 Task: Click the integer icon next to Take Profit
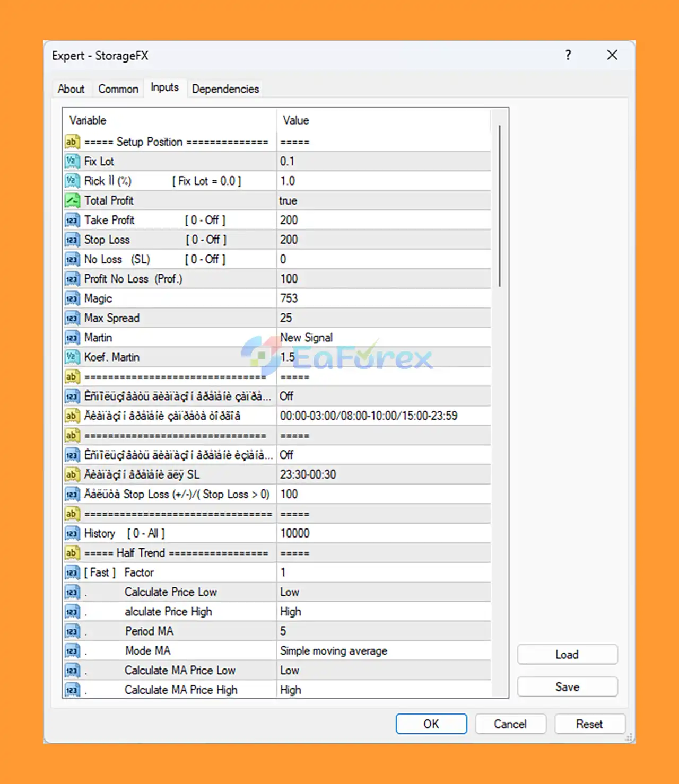point(72,220)
